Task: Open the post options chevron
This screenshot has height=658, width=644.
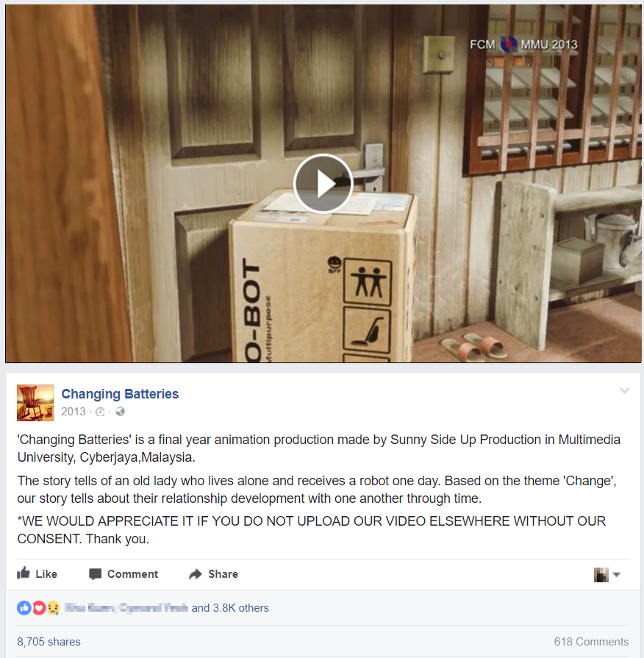Action: click(624, 390)
